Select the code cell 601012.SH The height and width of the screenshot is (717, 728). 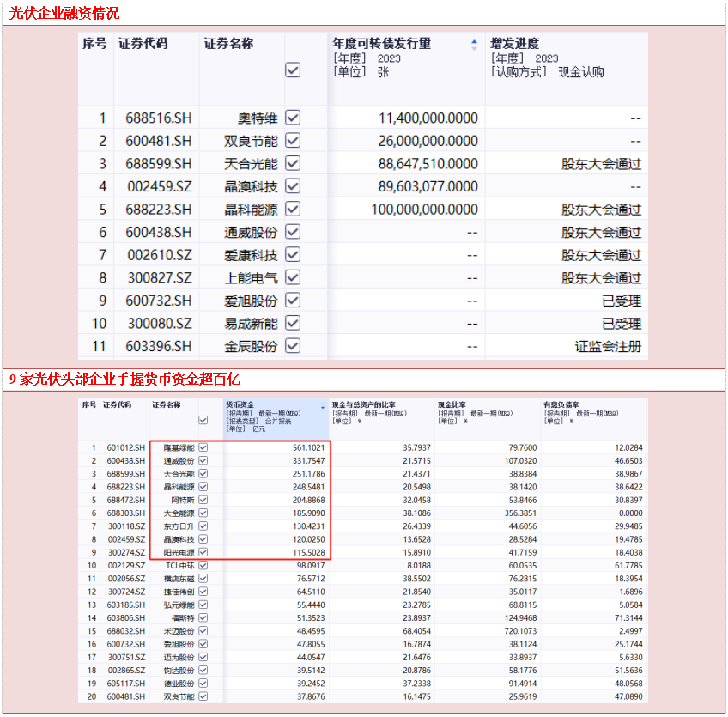(126, 447)
